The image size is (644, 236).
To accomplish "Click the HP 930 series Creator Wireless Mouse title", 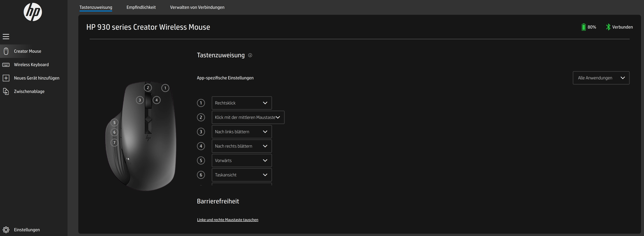I will click(148, 27).
